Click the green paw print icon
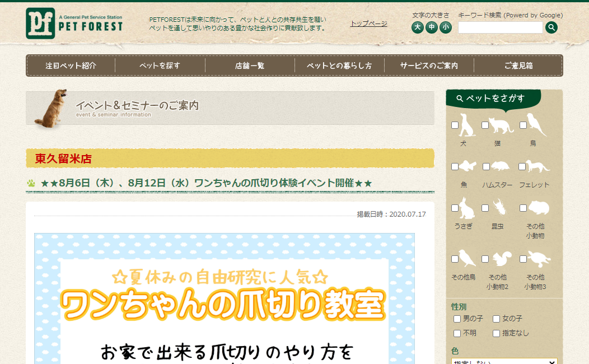 pyautogui.click(x=31, y=183)
